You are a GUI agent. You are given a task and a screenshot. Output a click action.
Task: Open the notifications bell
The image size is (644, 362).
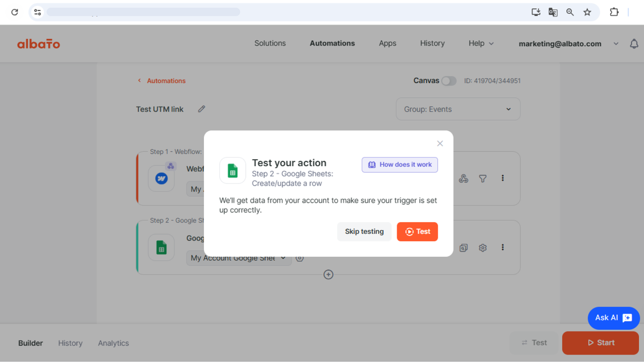point(634,43)
